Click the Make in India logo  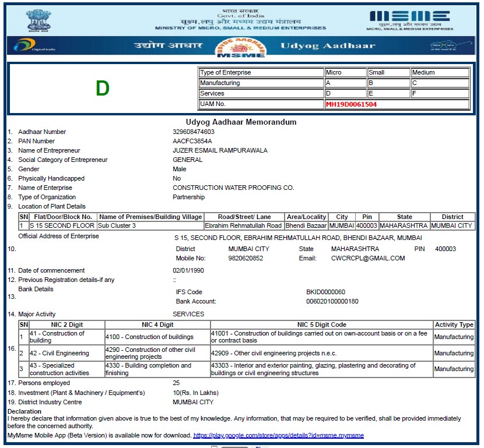tap(445, 46)
